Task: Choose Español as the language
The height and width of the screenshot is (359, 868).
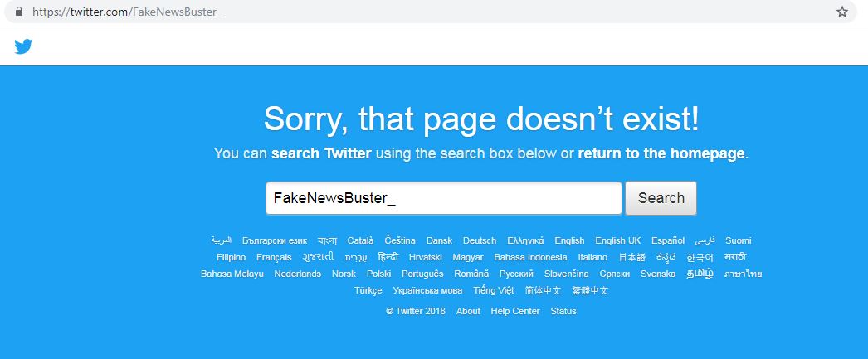Action: click(x=668, y=240)
